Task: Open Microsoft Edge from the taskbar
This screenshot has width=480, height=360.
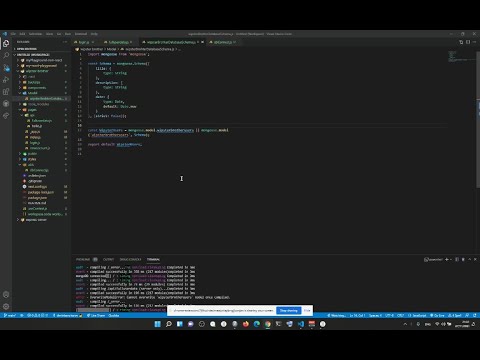Action: [257, 324]
